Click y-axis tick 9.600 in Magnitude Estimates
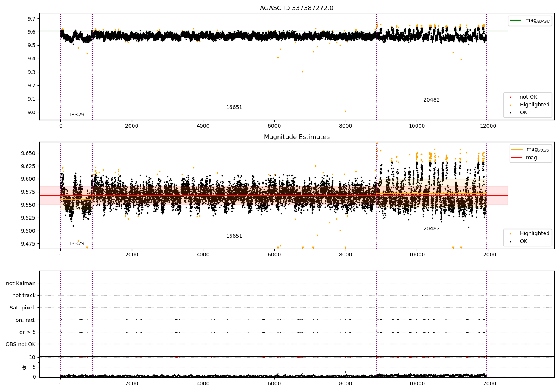 pos(29,179)
